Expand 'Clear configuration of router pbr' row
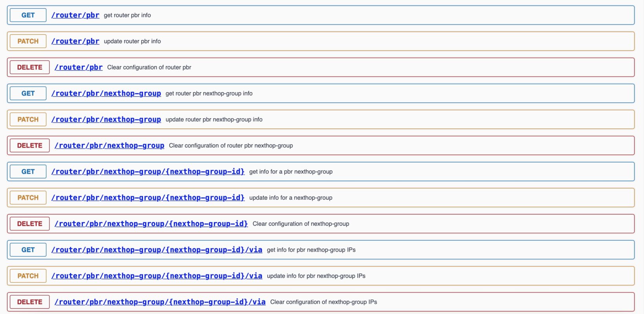This screenshot has height=314, width=644. (149, 68)
